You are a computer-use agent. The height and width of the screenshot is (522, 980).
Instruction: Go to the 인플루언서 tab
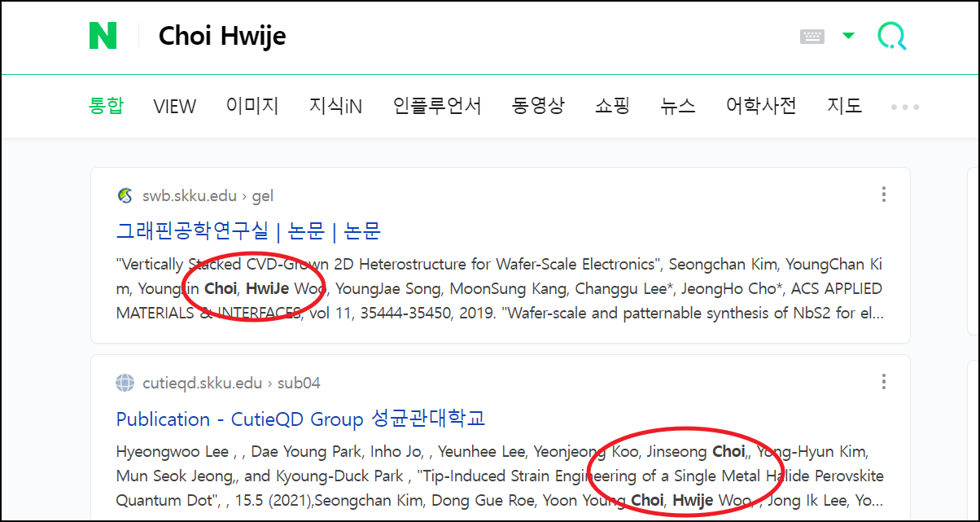437,106
